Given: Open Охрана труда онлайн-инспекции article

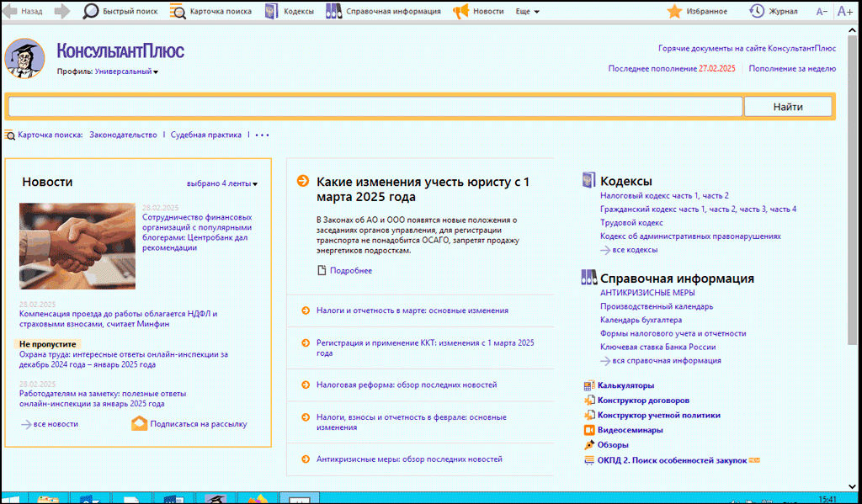Looking at the screenshot, I should coord(124,359).
